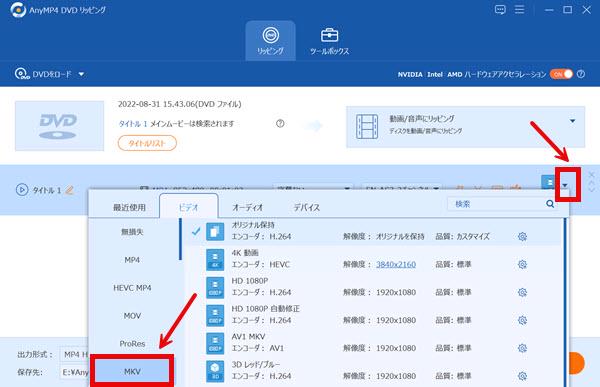Viewport: 600px width, 387px height.
Task: Click the 3840x2160 resolution link
Action: click(x=396, y=265)
